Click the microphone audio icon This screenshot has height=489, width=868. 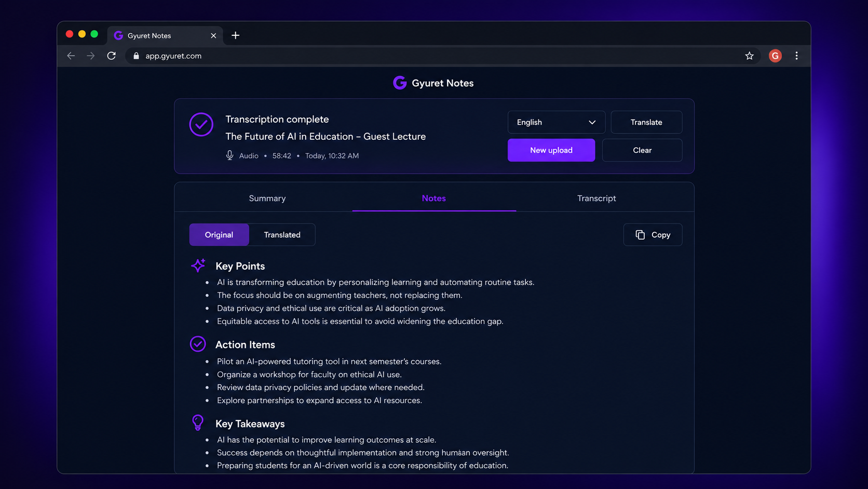tap(229, 155)
